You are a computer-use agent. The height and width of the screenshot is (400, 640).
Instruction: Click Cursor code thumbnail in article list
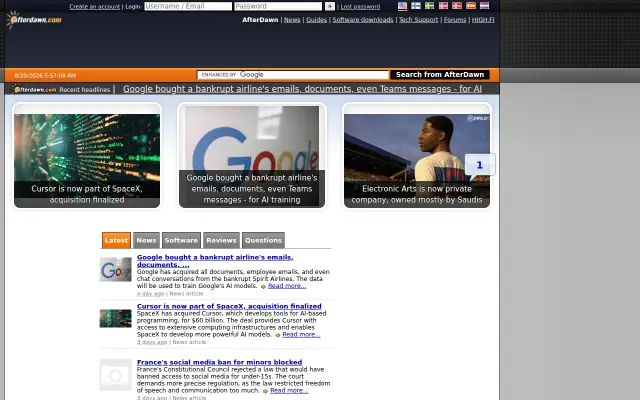116,318
